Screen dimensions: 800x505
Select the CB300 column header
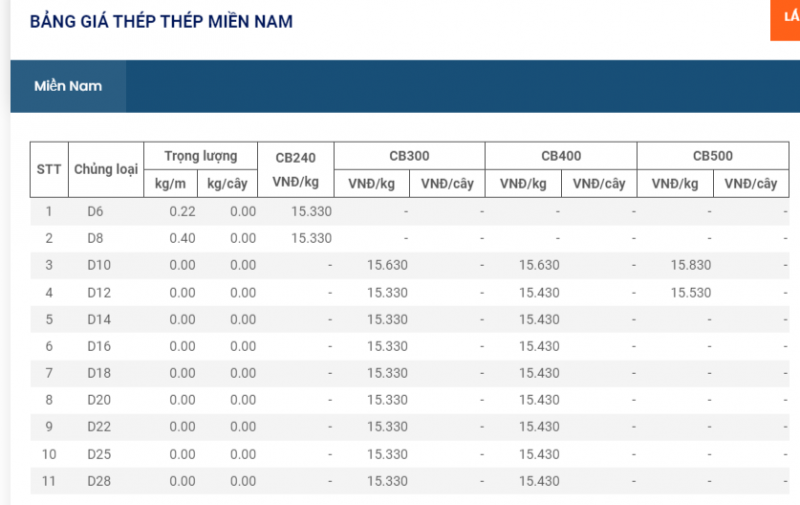click(409, 156)
